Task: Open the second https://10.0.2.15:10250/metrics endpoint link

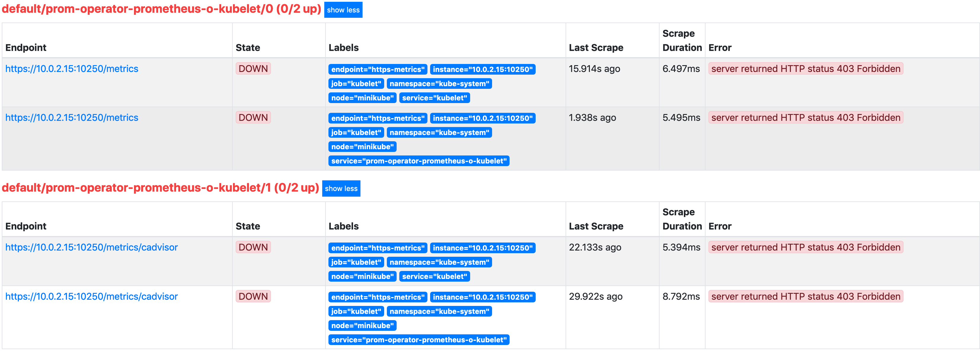Action: point(72,117)
